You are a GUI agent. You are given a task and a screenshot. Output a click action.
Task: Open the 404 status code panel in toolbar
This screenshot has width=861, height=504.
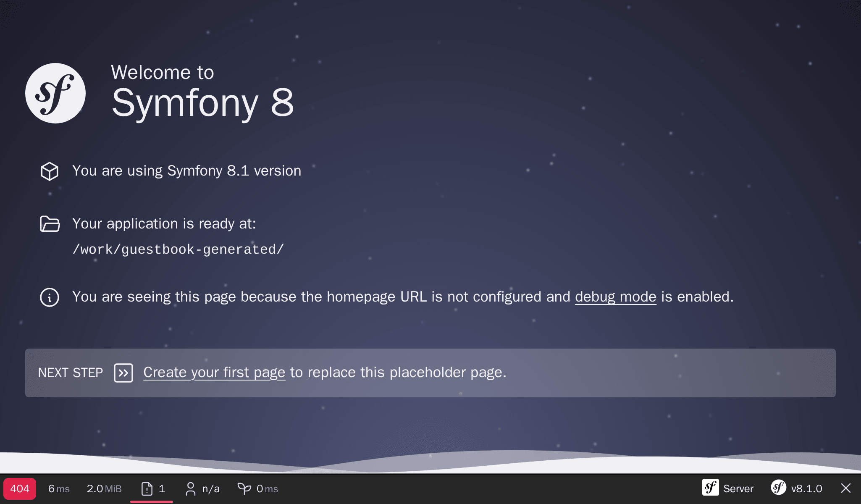click(20, 489)
